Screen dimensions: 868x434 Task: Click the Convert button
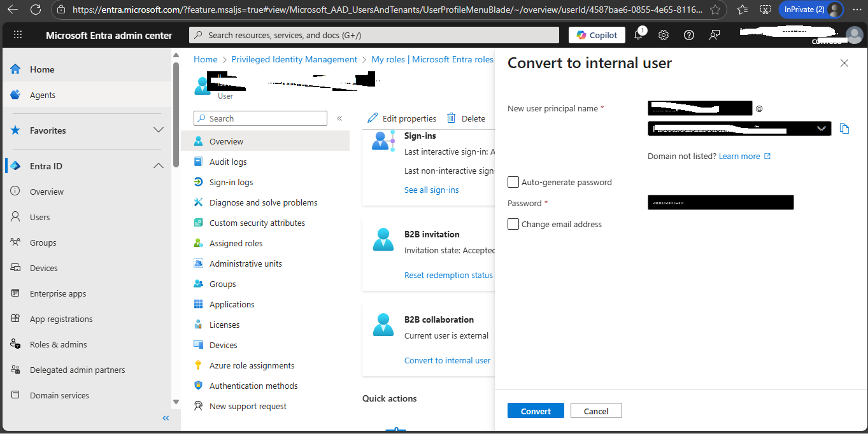click(x=536, y=410)
